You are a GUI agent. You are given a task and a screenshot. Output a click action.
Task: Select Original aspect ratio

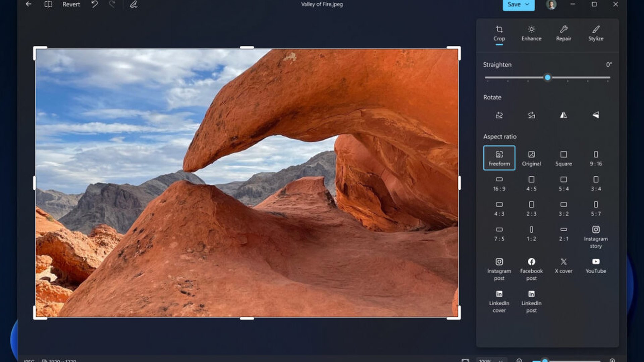pos(531,158)
